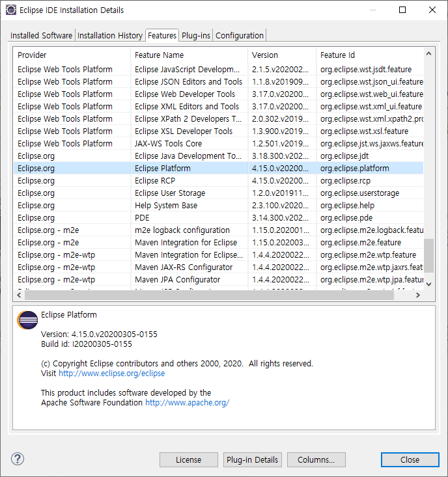Open Plug-in Details

pyautogui.click(x=252, y=459)
